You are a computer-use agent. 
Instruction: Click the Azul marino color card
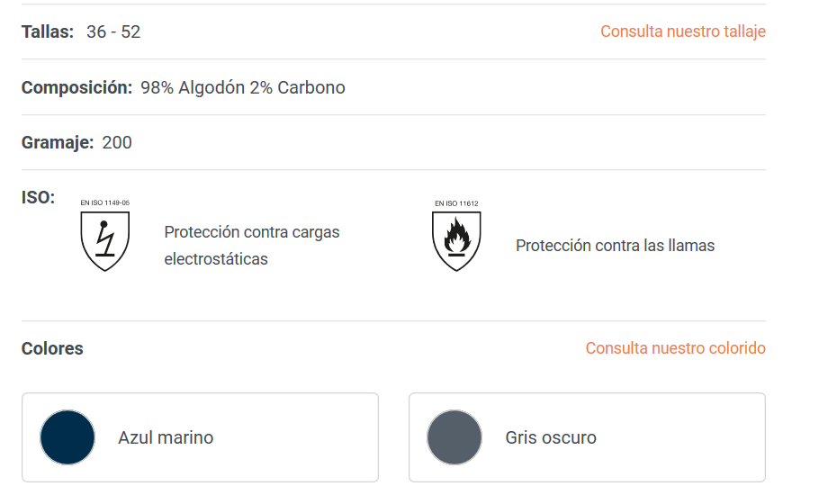tap(200, 437)
